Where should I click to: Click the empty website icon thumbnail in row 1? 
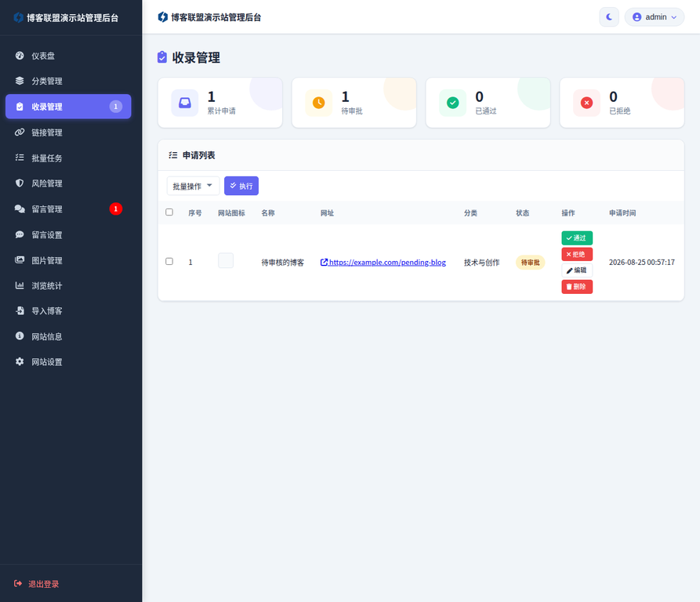226,260
